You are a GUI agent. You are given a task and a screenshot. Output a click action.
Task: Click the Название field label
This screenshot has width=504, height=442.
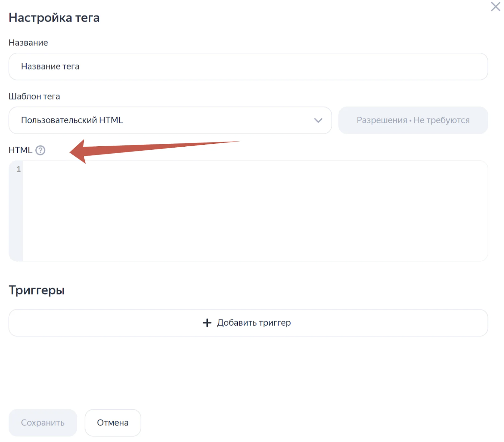28,42
